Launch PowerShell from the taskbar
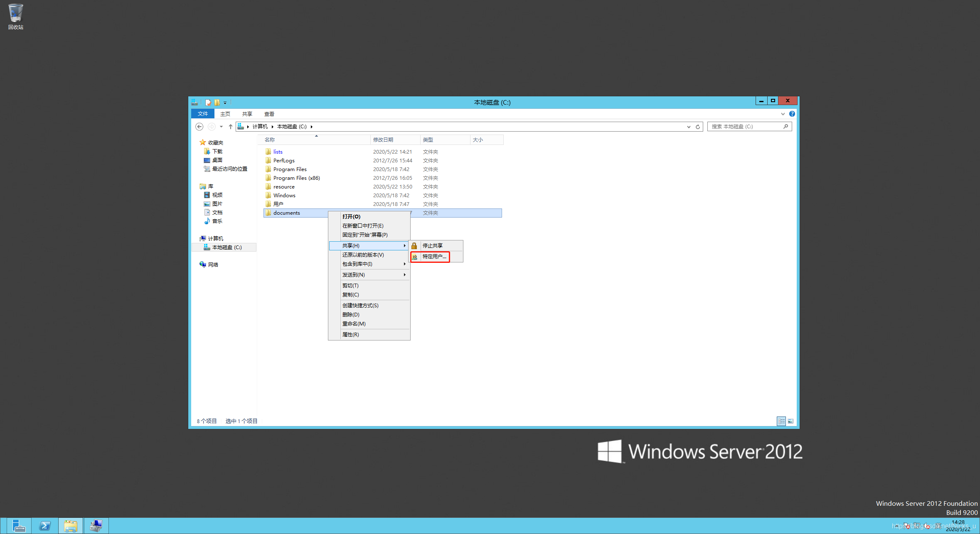Viewport: 980px width, 534px height. tap(44, 526)
